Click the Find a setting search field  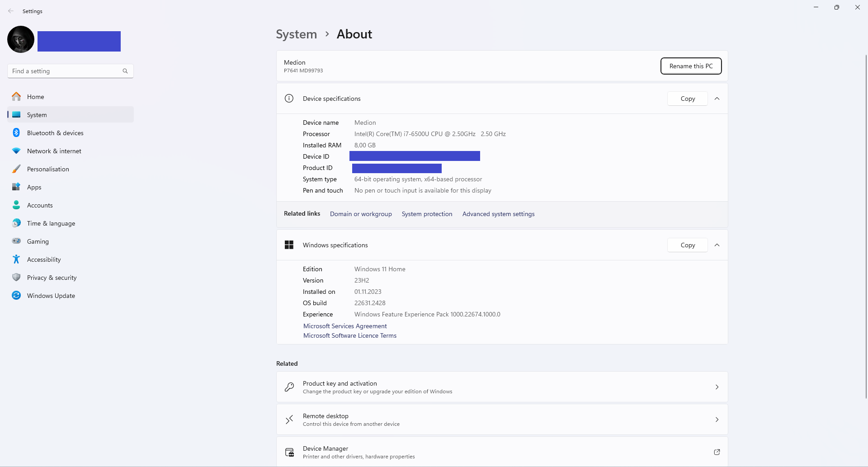click(71, 71)
